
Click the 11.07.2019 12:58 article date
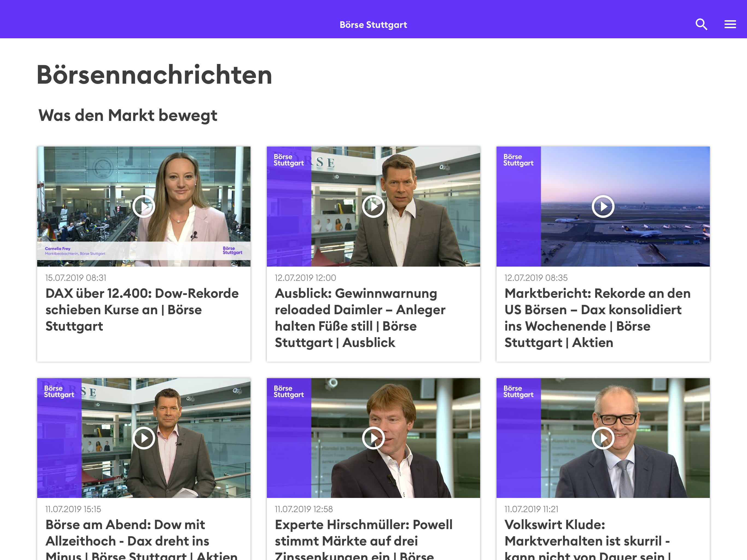click(x=304, y=509)
